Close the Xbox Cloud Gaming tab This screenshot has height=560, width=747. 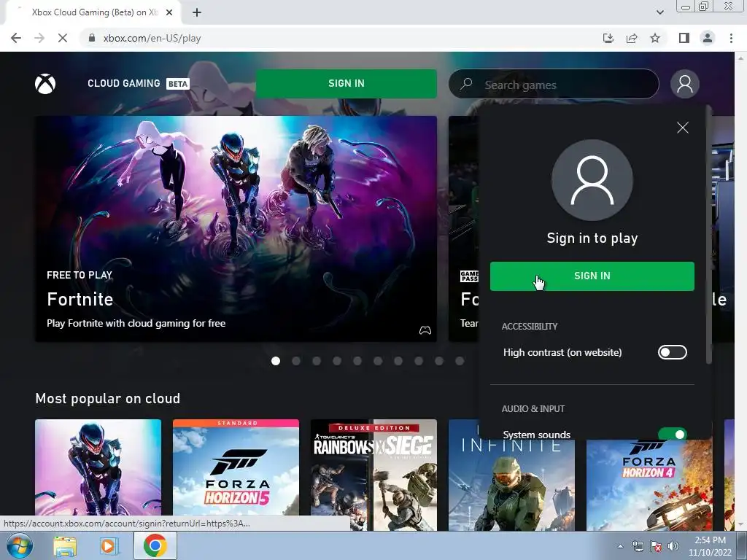tap(169, 12)
